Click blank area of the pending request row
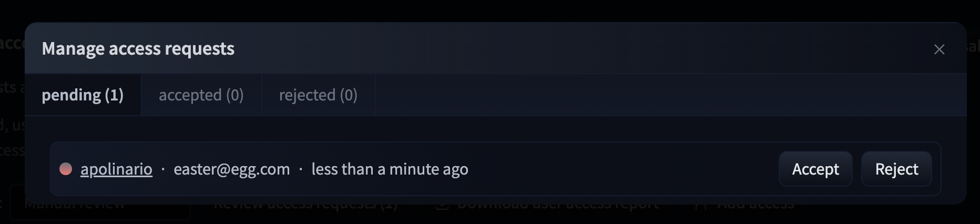Image resolution: width=980 pixels, height=224 pixels. click(x=620, y=169)
